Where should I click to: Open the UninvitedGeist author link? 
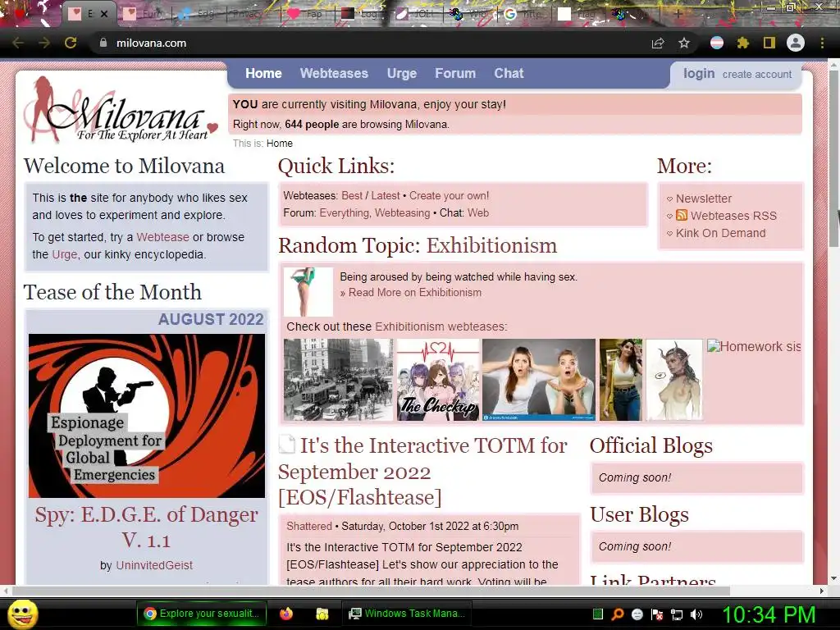pyautogui.click(x=153, y=565)
